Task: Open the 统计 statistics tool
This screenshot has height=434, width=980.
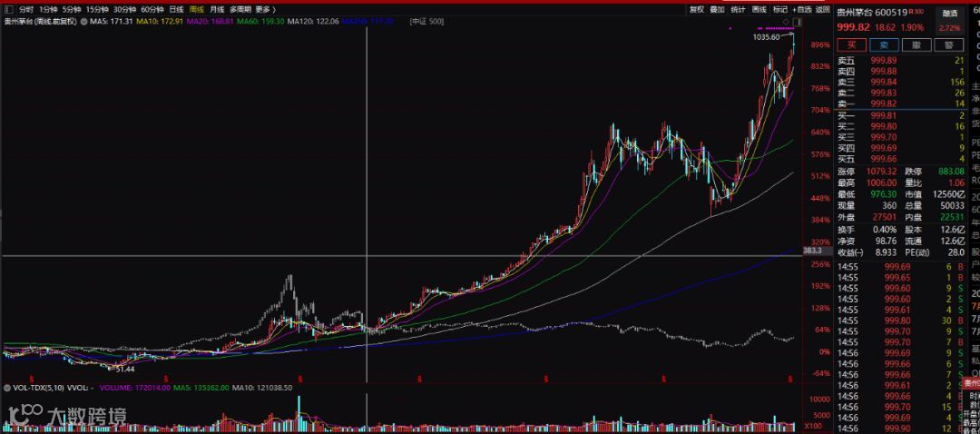Action: (738, 9)
